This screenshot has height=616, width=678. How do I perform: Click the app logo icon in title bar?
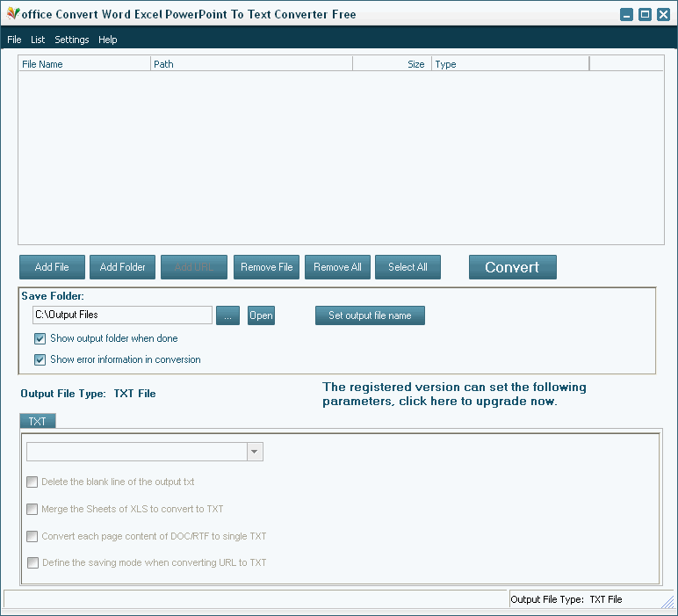coord(12,14)
